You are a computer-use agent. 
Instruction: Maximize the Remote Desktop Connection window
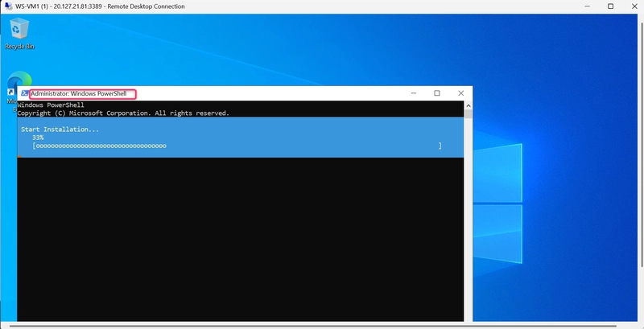pos(611,6)
